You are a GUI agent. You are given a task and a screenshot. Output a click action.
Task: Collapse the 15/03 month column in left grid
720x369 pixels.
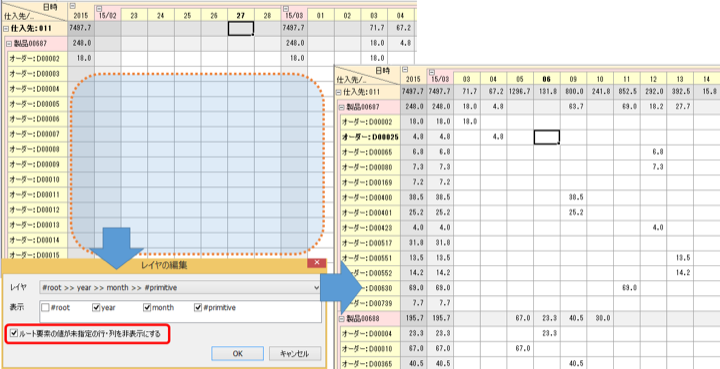coord(286,8)
